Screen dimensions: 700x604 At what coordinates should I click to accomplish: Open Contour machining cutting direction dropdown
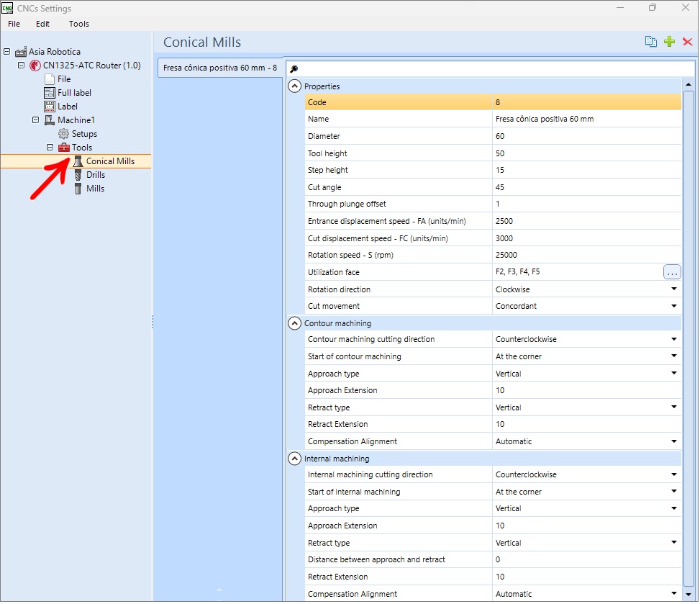tap(673, 339)
